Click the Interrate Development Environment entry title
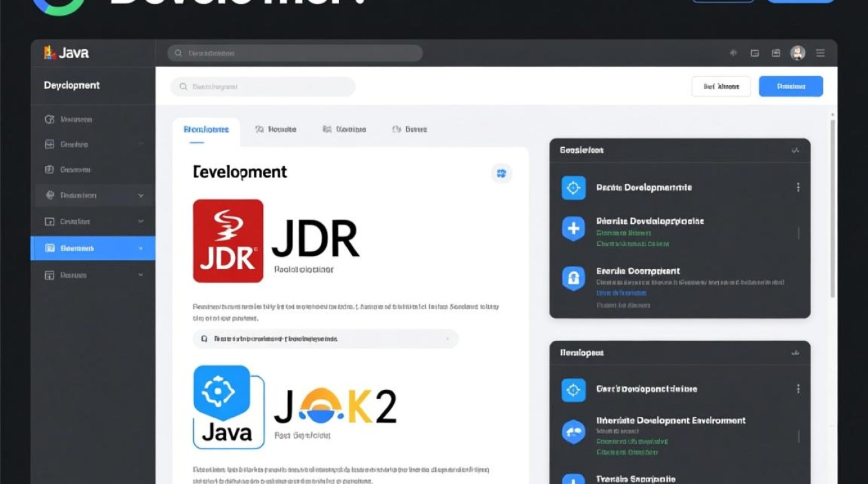The height and width of the screenshot is (484, 868). click(670, 420)
